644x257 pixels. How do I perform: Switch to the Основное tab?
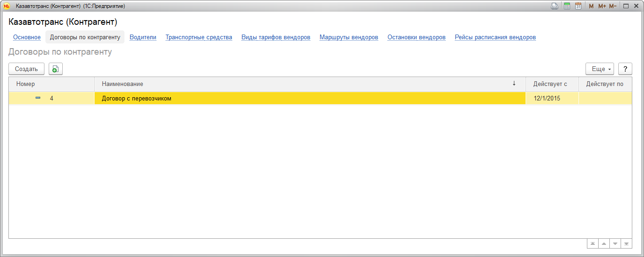(x=27, y=37)
